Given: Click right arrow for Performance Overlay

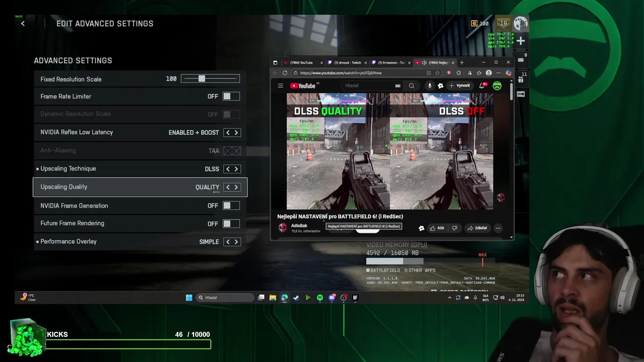Looking at the screenshot, I should point(236,242).
